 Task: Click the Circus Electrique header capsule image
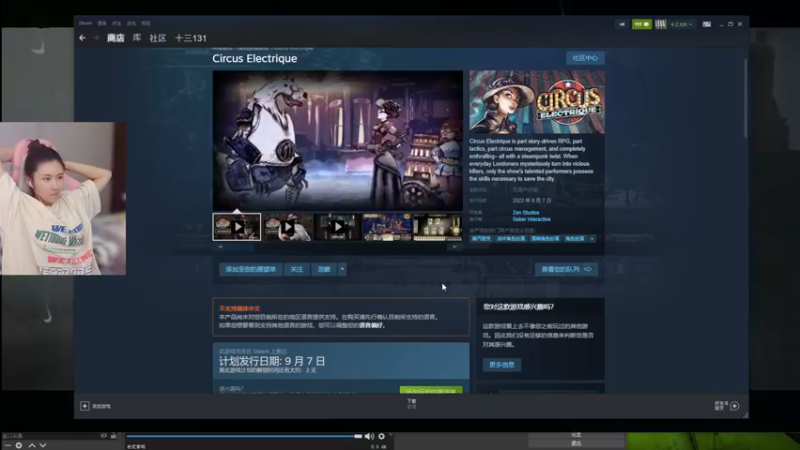click(x=537, y=102)
